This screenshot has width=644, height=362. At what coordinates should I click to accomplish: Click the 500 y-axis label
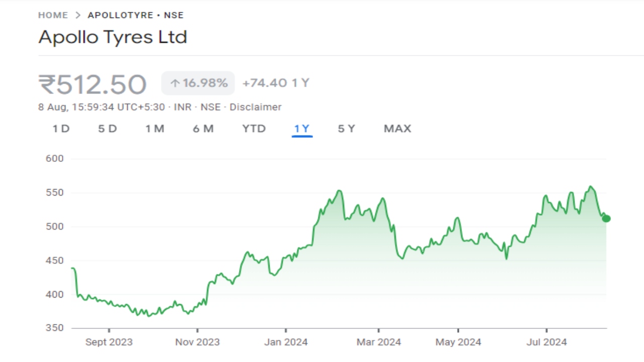coord(54,227)
